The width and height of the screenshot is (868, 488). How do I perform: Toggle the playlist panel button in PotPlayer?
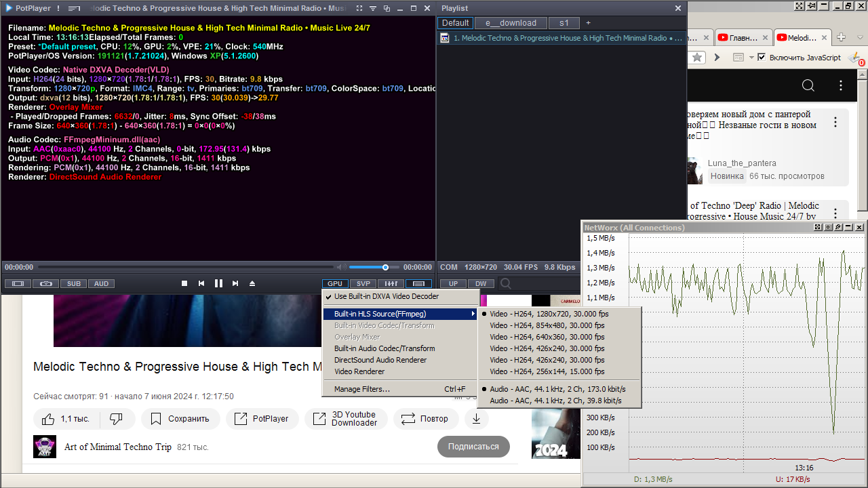(x=419, y=284)
